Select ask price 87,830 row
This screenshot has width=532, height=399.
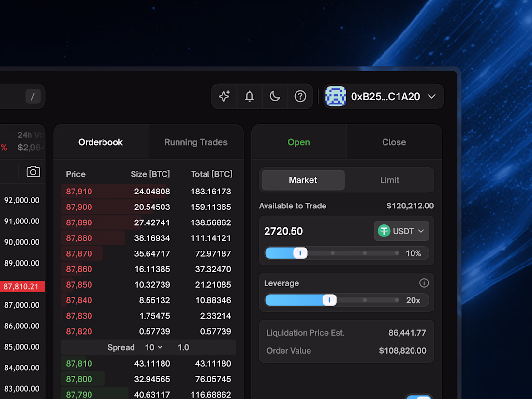(148, 316)
